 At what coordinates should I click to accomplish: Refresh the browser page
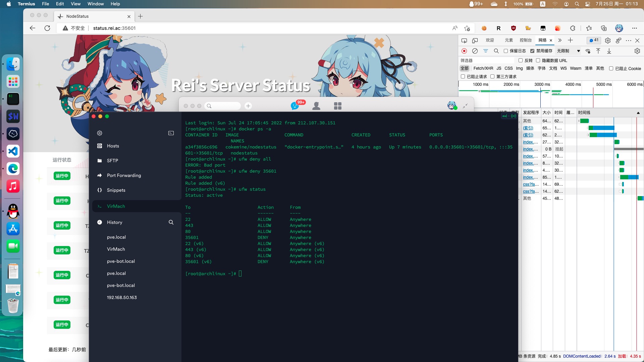(47, 28)
